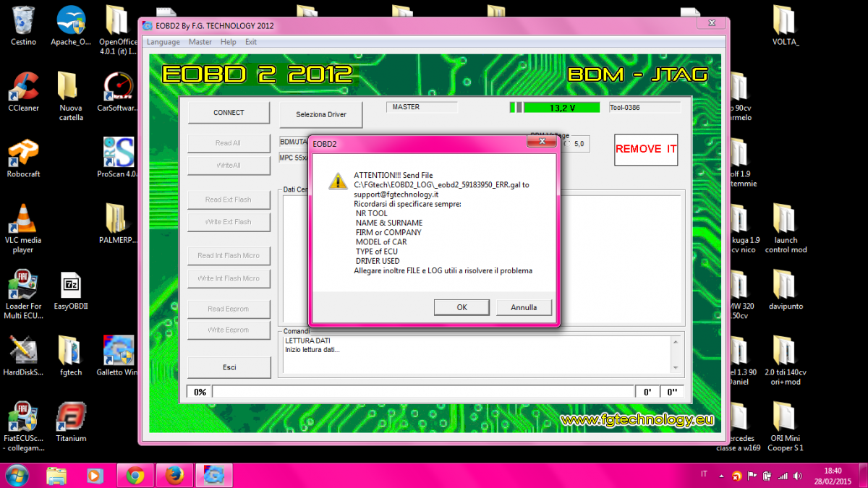This screenshot has height=488, width=868.
Task: Click the network signal tray icon
Action: pos(782,476)
